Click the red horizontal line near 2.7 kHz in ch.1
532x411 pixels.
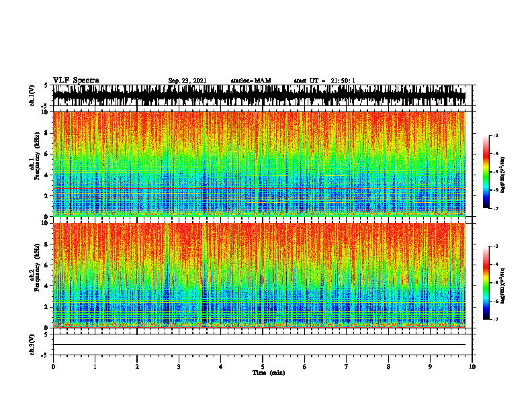(x=259, y=188)
